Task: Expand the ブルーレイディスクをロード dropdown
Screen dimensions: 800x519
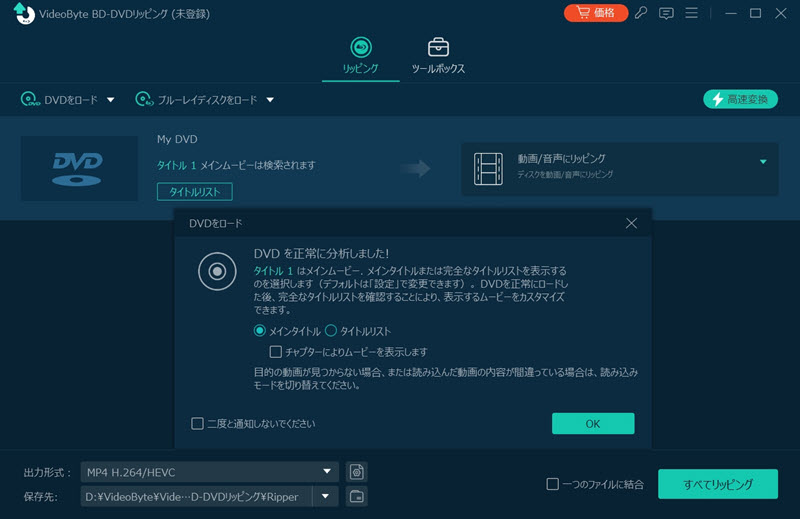Action: [x=270, y=100]
